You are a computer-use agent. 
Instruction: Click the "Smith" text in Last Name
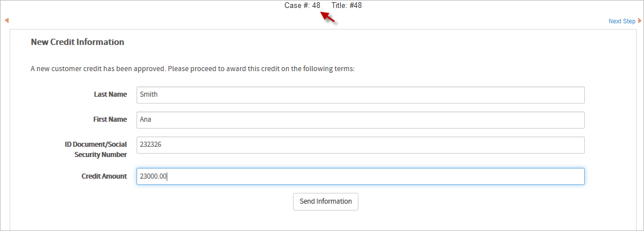point(148,95)
